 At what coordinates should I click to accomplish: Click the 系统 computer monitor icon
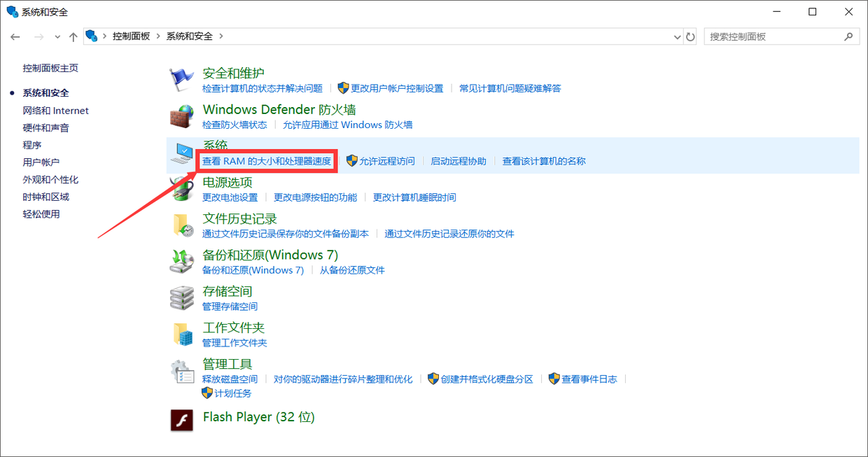pyautogui.click(x=183, y=154)
